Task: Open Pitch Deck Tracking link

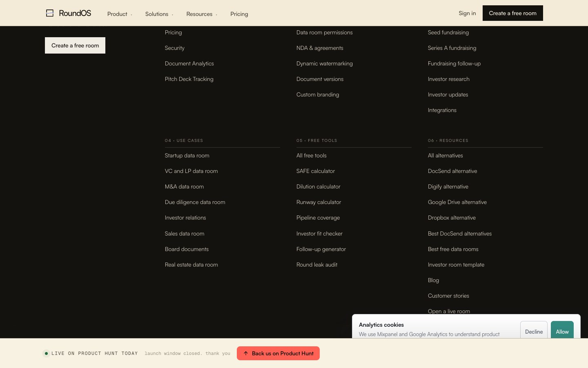Action: tap(189, 79)
